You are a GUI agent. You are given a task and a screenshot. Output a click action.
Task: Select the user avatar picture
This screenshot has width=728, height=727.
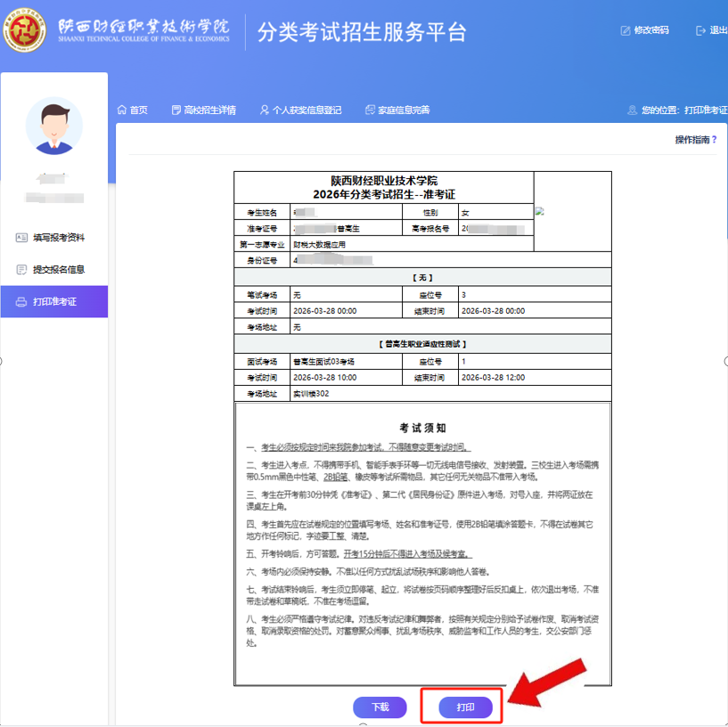54,126
